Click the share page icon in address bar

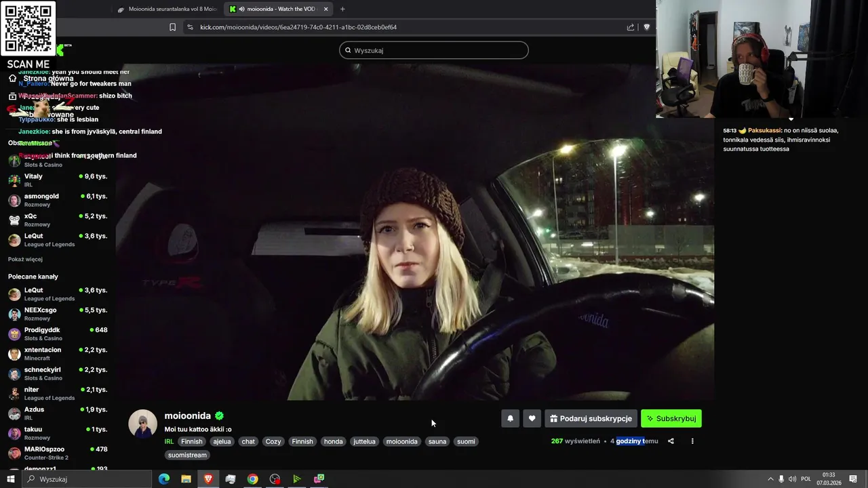[x=631, y=27]
